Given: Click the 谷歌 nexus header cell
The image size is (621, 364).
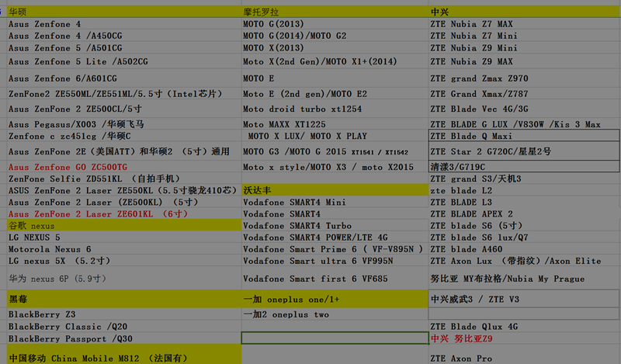Looking at the screenshot, I should (124, 225).
